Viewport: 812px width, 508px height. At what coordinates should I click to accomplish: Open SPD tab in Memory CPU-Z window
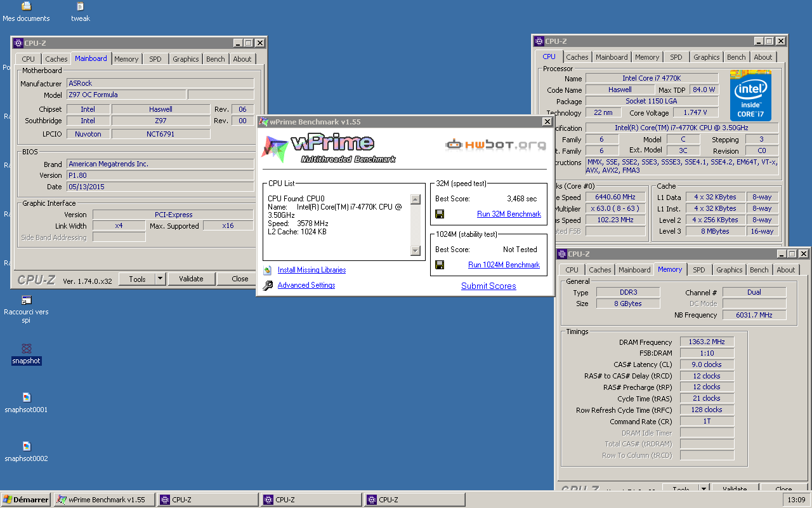point(699,270)
